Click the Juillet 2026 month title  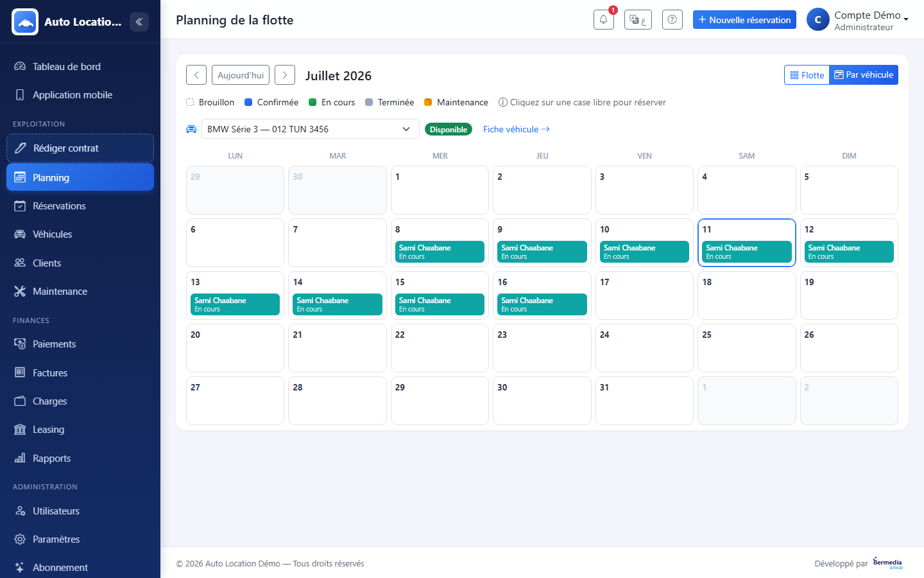coord(338,76)
